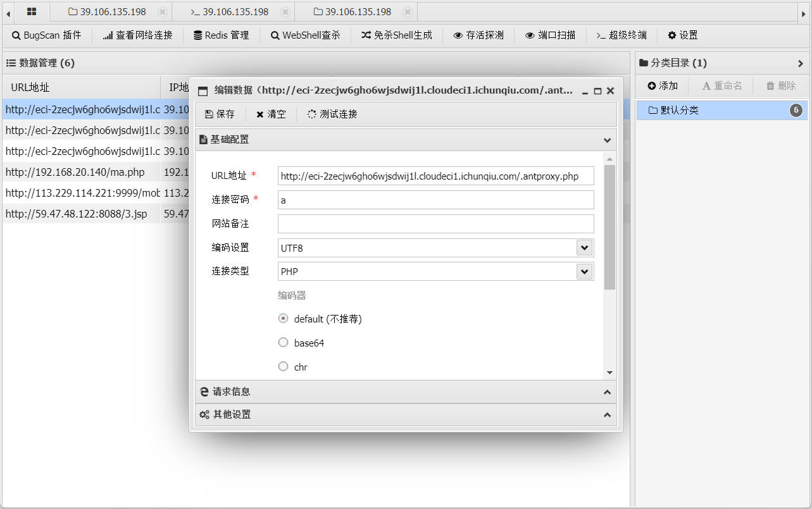
Task: Click dialog scrollbar down arrow
Action: 610,373
